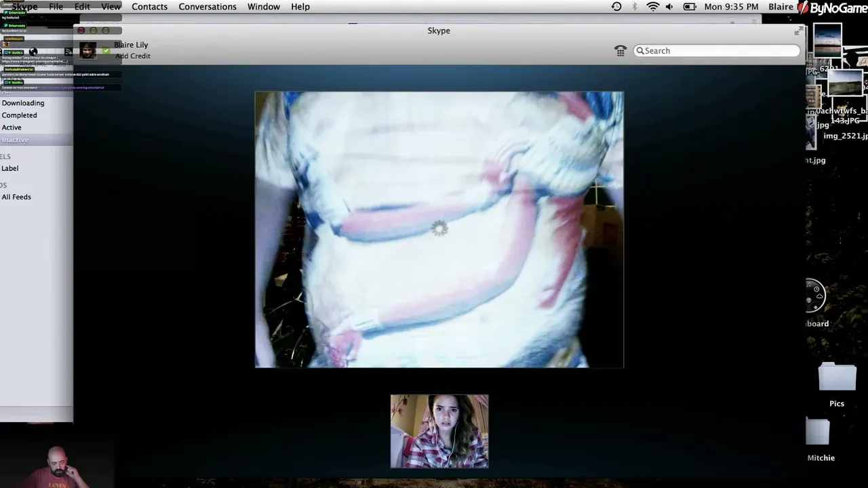Select Active in the left sidebar
This screenshot has height=488, width=868.
coord(12,127)
